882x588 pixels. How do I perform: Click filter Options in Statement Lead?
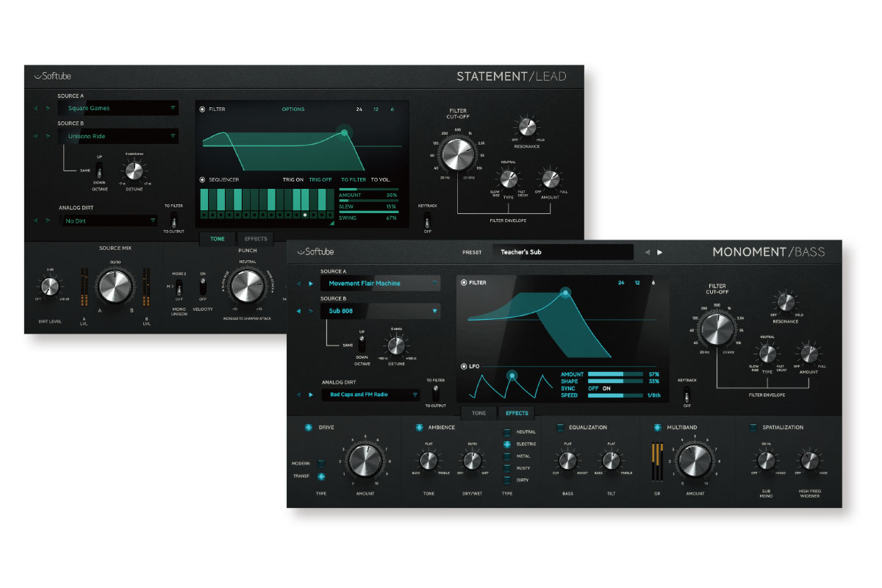coord(293,110)
